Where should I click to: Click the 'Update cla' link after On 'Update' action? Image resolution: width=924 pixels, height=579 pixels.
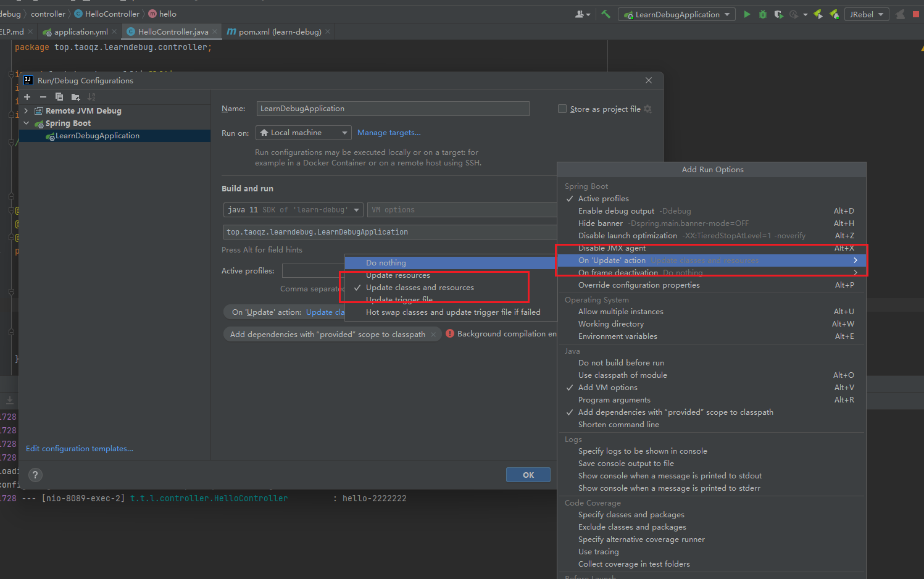point(325,312)
